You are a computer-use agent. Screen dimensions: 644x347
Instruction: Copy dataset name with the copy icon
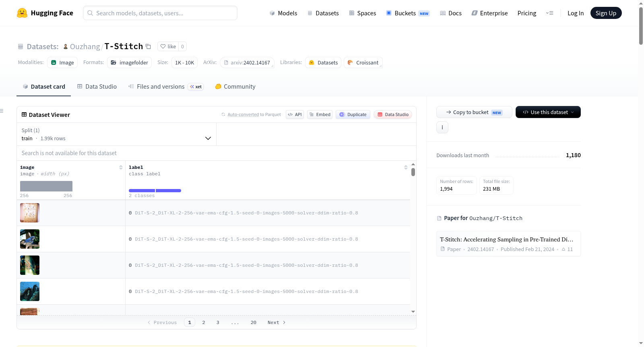click(148, 46)
